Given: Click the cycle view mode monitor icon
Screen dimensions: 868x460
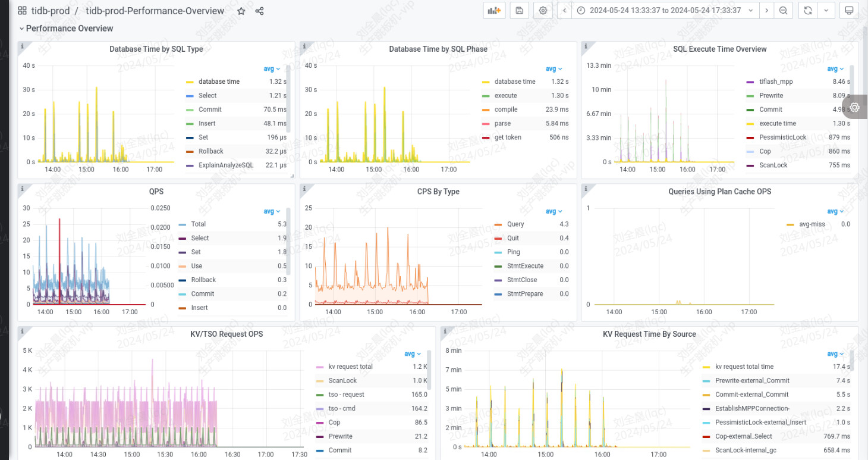Looking at the screenshot, I should (x=849, y=11).
